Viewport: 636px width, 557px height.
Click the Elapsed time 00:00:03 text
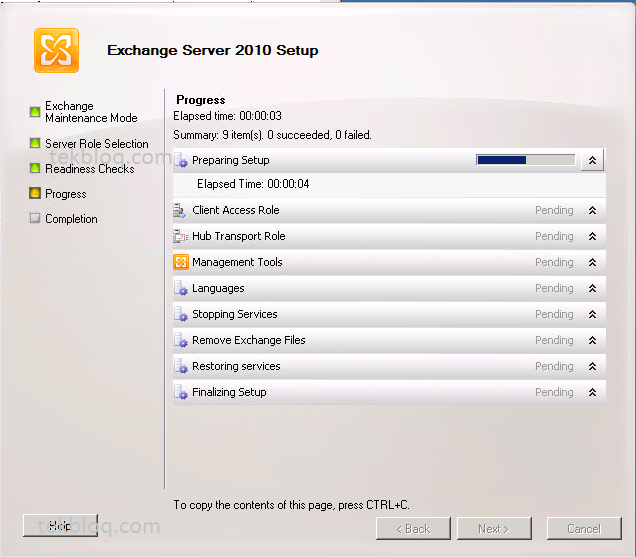[227, 116]
